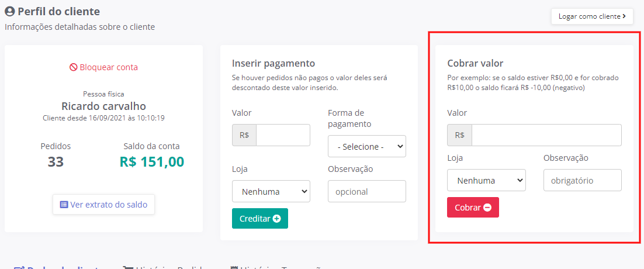
Task: Click the Saldo da conta label
Action: click(151, 146)
